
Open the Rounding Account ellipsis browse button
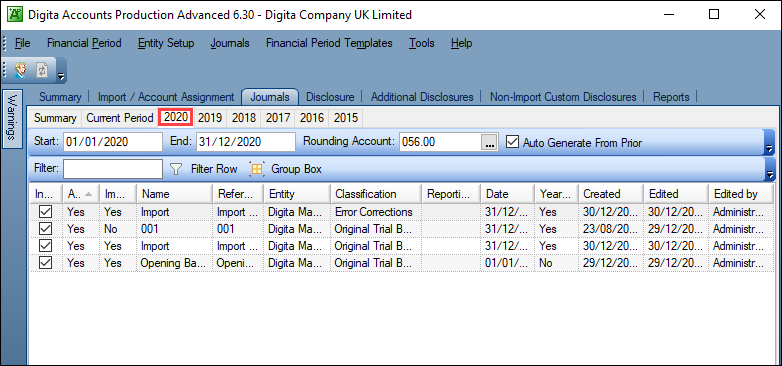pyautogui.click(x=489, y=142)
